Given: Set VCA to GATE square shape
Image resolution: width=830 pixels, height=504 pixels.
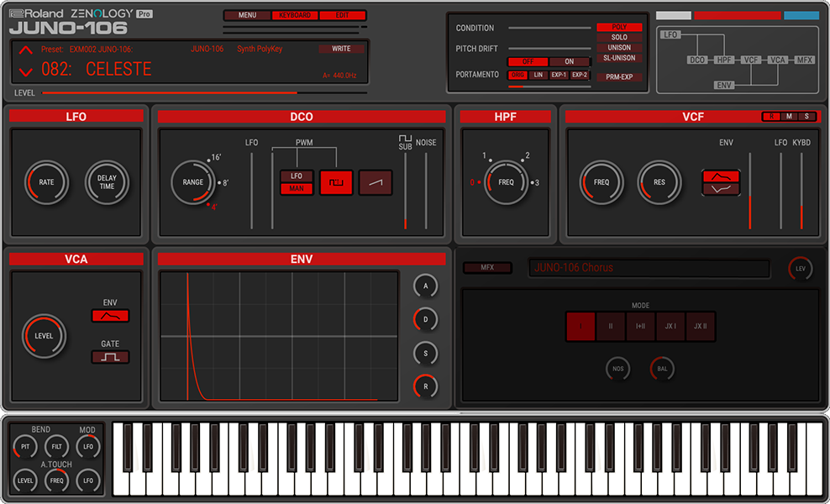Looking at the screenshot, I should pyautogui.click(x=110, y=357).
